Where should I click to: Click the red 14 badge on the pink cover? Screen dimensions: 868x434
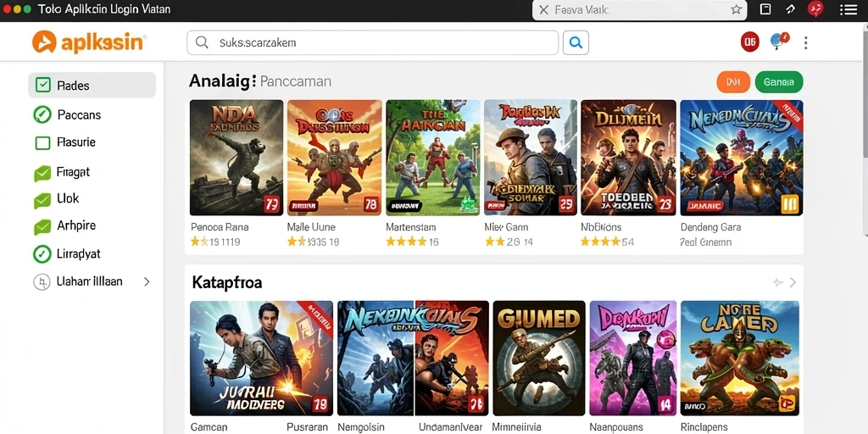pyautogui.click(x=665, y=404)
